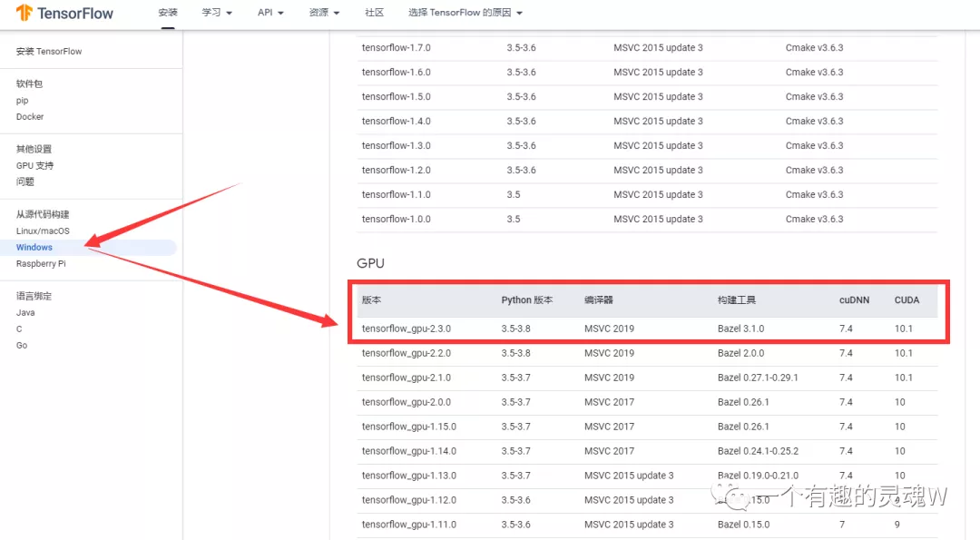The height and width of the screenshot is (540, 980).
Task: Open the 问题 sidebar link
Action: point(25,182)
